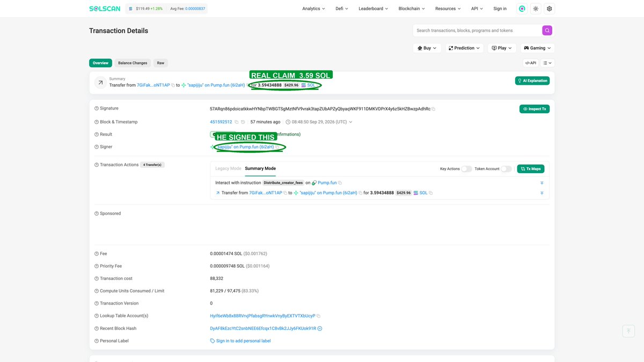
Task: Open the Play dropdown
Action: point(502,48)
